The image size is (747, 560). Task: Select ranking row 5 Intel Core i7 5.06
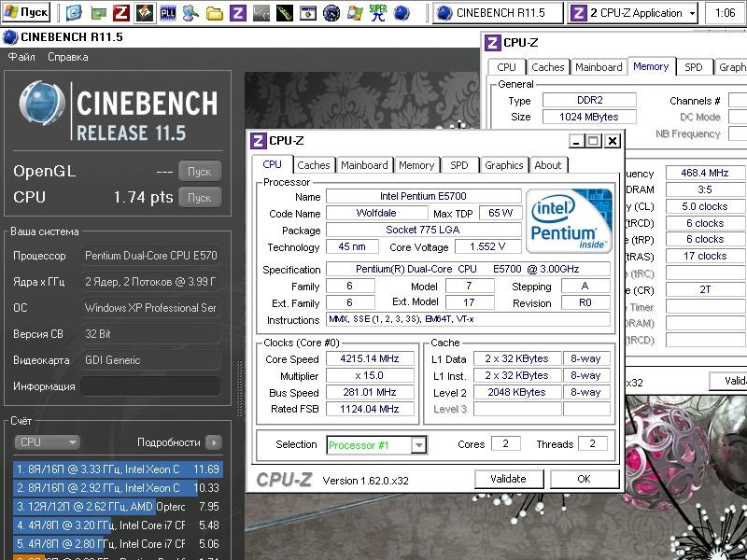point(118,544)
